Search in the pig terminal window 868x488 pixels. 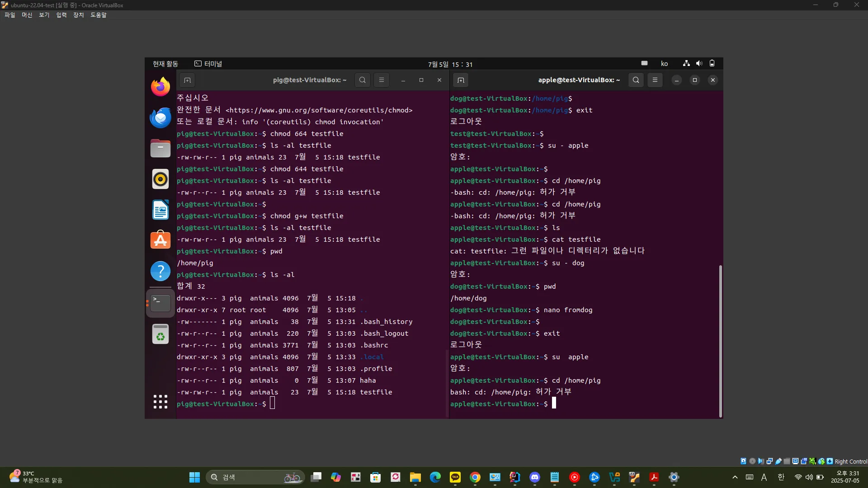point(363,80)
